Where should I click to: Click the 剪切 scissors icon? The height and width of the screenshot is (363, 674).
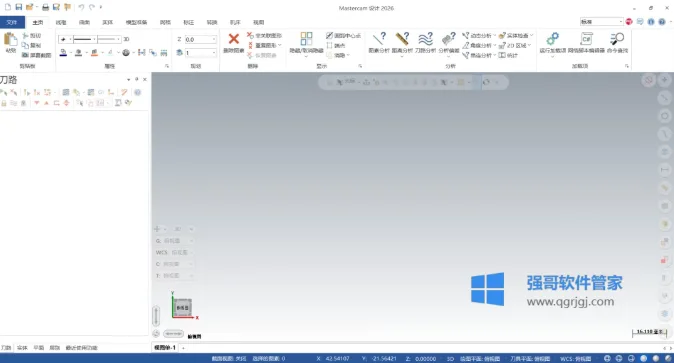[x=25, y=36]
